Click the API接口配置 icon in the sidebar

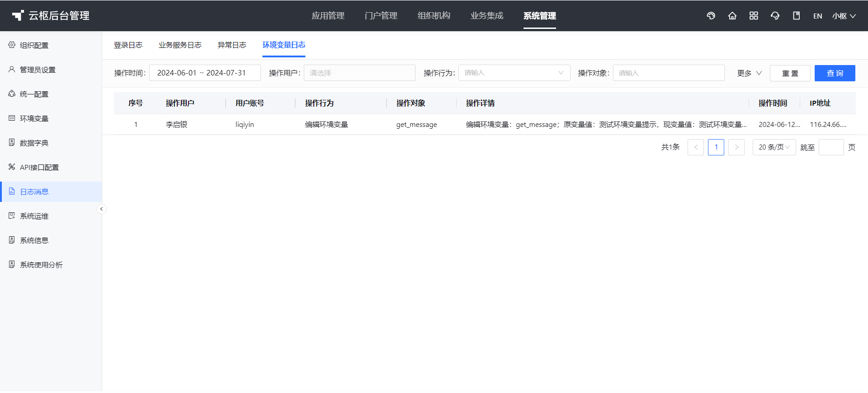12,167
